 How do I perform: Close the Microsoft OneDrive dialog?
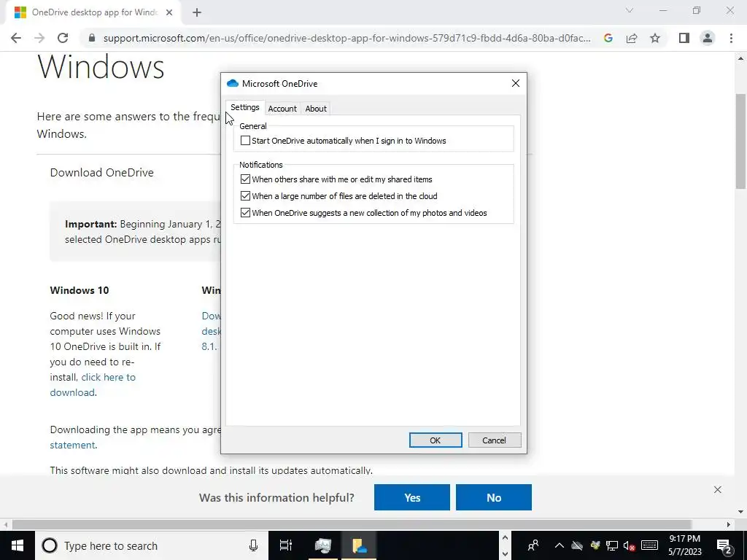pyautogui.click(x=516, y=83)
